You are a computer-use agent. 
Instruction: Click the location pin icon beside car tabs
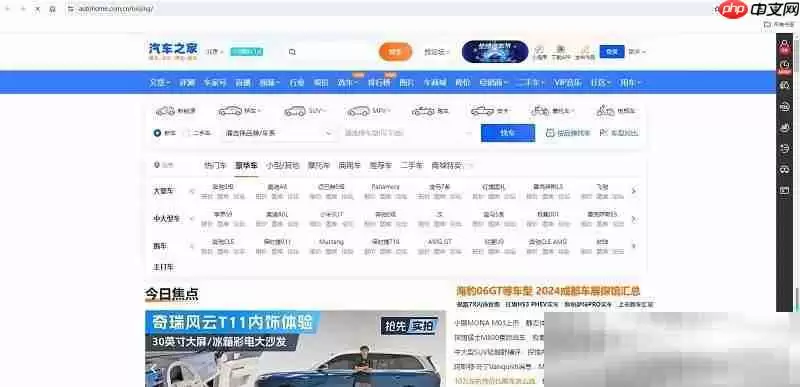click(157, 165)
